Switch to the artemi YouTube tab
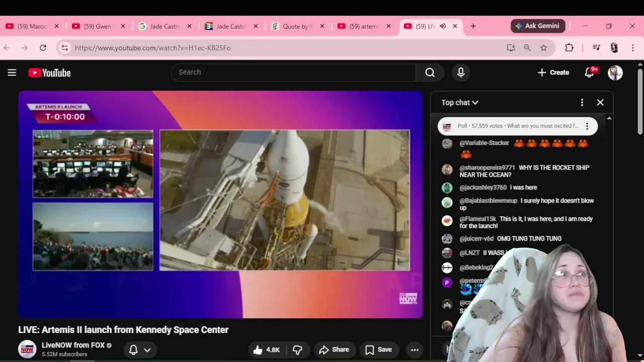 tap(363, 26)
